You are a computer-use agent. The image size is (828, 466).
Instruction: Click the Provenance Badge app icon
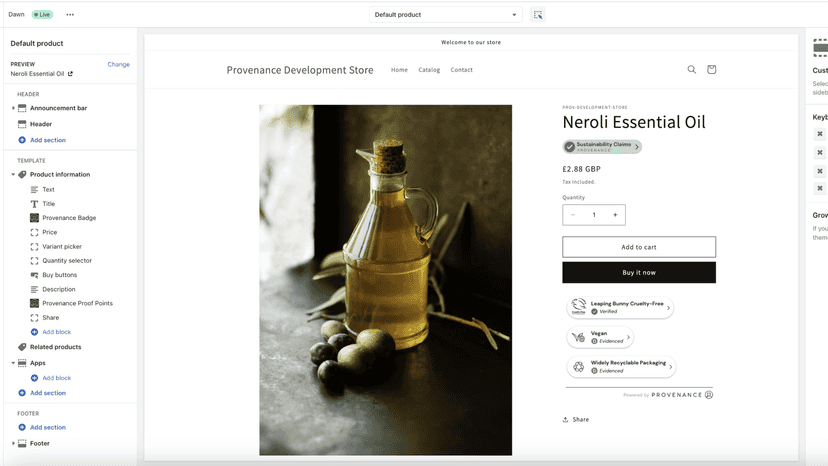click(x=34, y=218)
